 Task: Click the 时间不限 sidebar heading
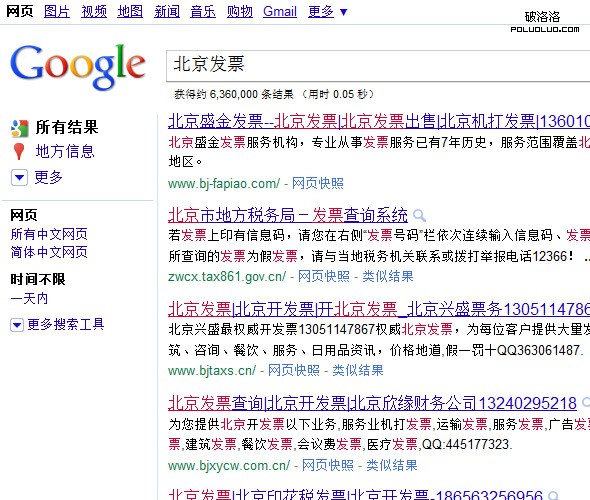coord(38,279)
